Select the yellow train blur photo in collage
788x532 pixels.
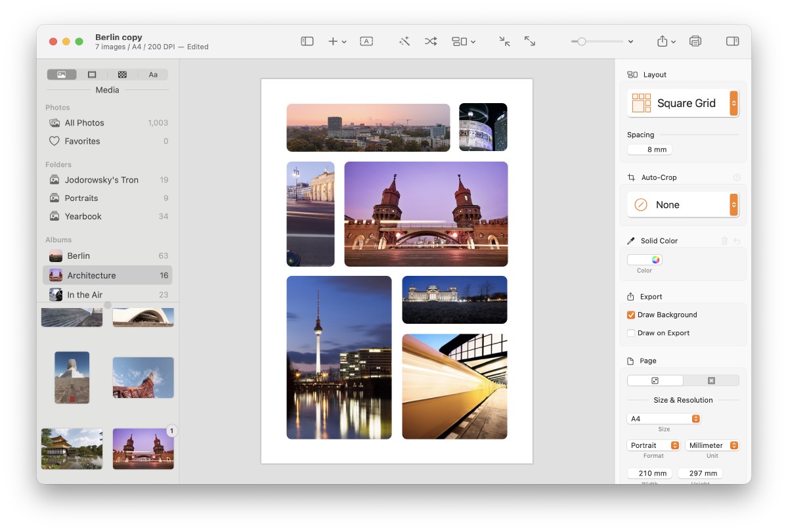(x=454, y=386)
